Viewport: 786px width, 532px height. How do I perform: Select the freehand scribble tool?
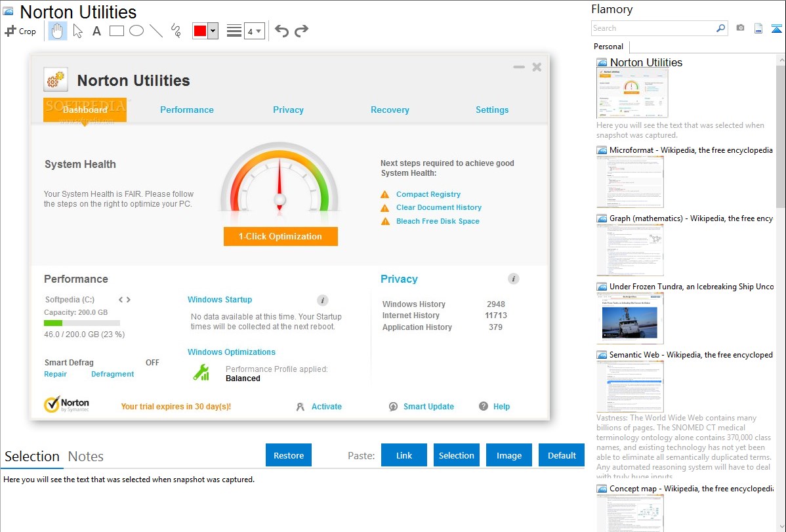click(x=176, y=31)
